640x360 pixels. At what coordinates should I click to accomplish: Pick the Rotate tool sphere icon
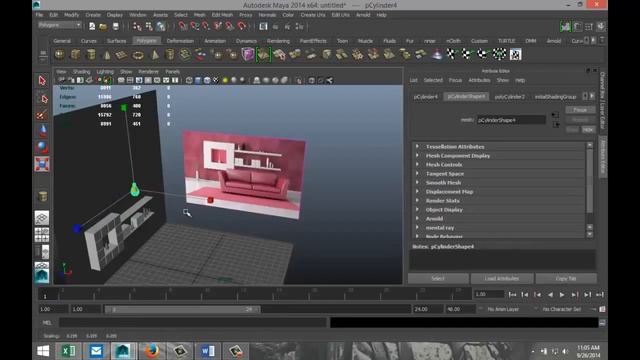pos(42,147)
